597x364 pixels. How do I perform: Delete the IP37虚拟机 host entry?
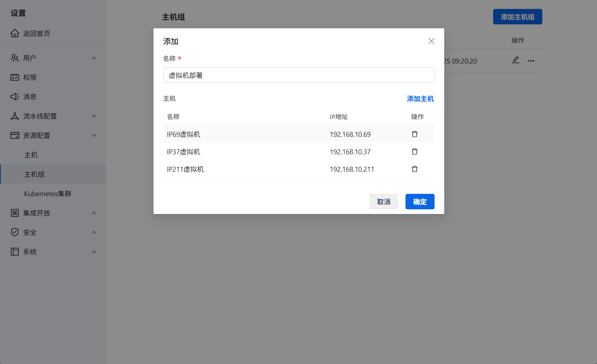click(414, 151)
